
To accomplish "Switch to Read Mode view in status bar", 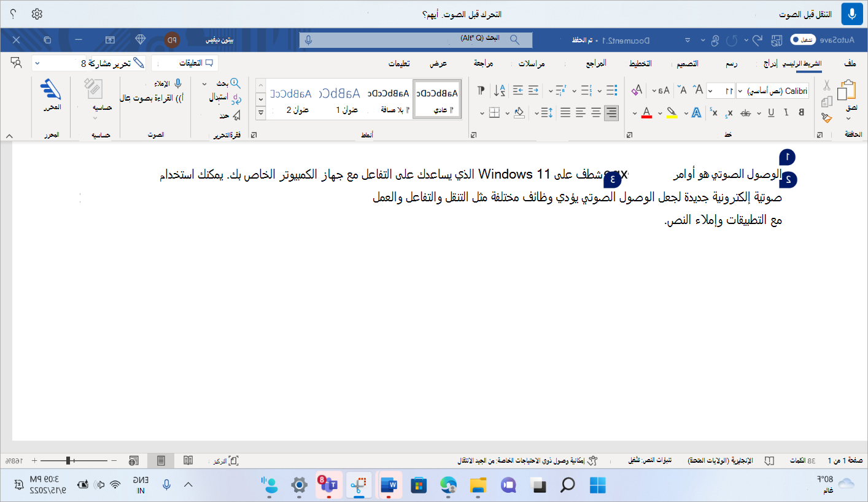I will tap(188, 460).
